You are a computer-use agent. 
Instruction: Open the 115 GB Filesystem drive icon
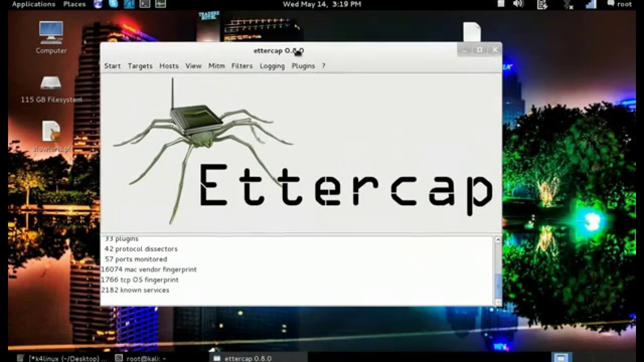point(51,89)
